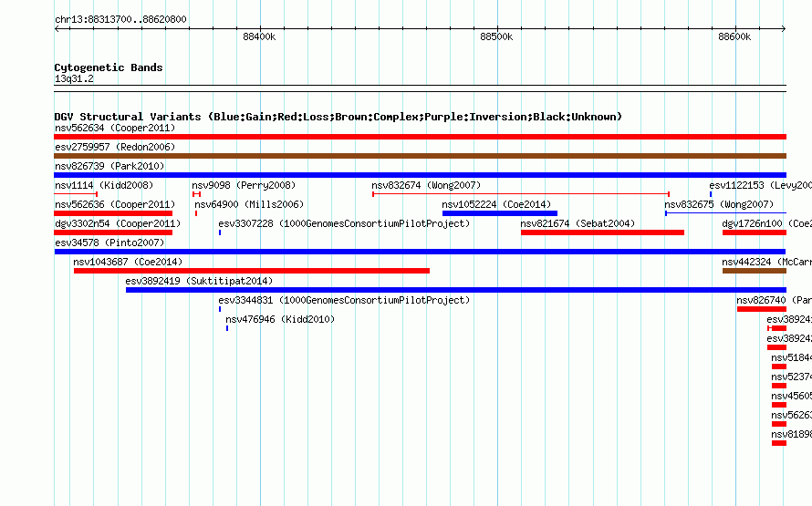Open the nsv1114 (Kidd2008) label
Image resolution: width=812 pixels, height=506 pixels.
[104, 185]
